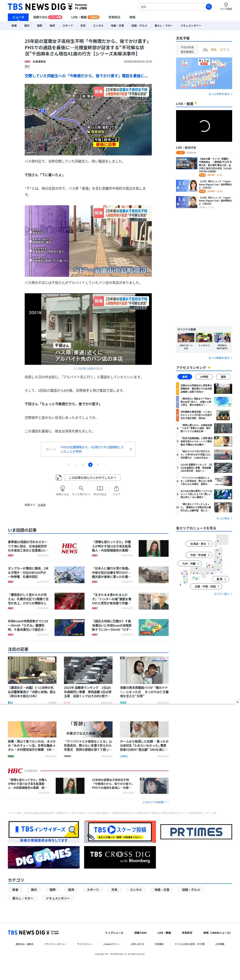Select 最新 ranking filter
The height and width of the screenshot is (980, 240).
pos(184,377)
